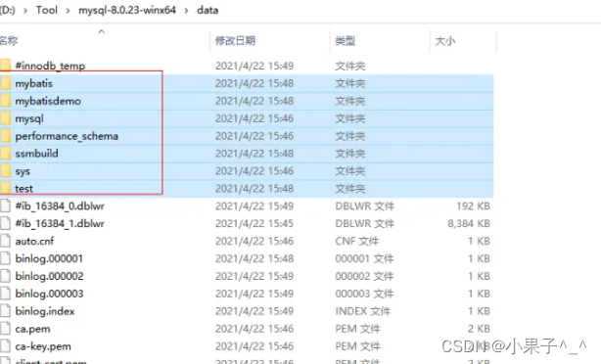Select the mysql folder icon
601x364 pixels.
5,118
